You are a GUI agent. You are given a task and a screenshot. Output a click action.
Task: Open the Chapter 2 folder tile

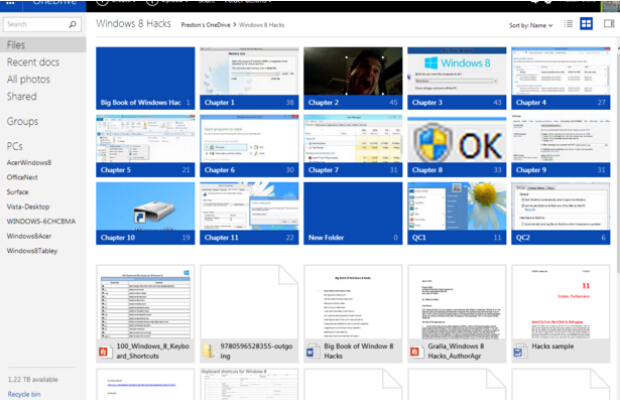point(353,78)
